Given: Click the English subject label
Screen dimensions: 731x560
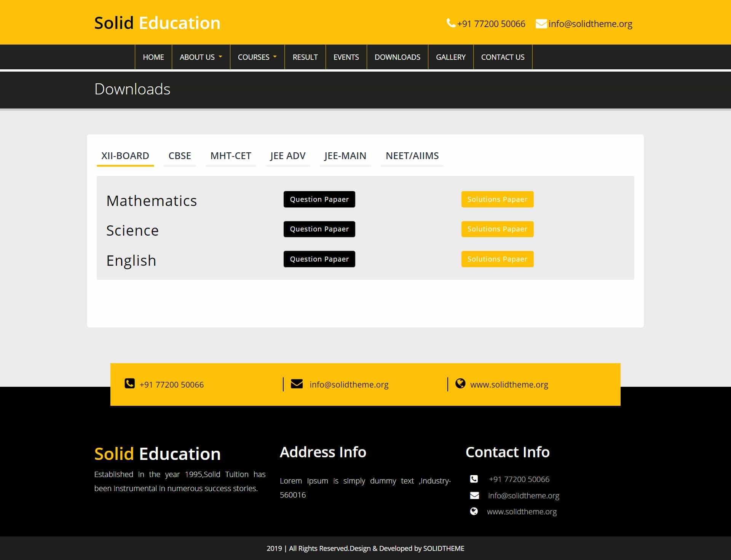Looking at the screenshot, I should 131,260.
